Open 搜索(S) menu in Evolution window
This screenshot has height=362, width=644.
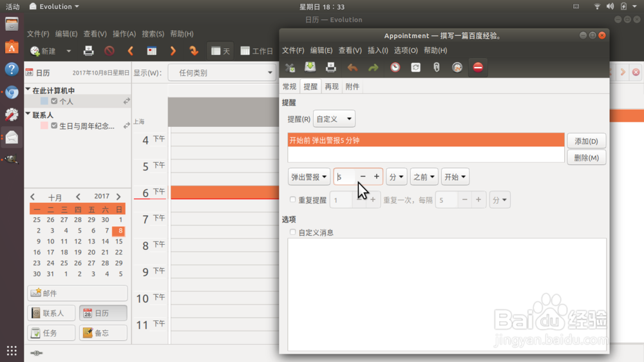click(x=153, y=34)
